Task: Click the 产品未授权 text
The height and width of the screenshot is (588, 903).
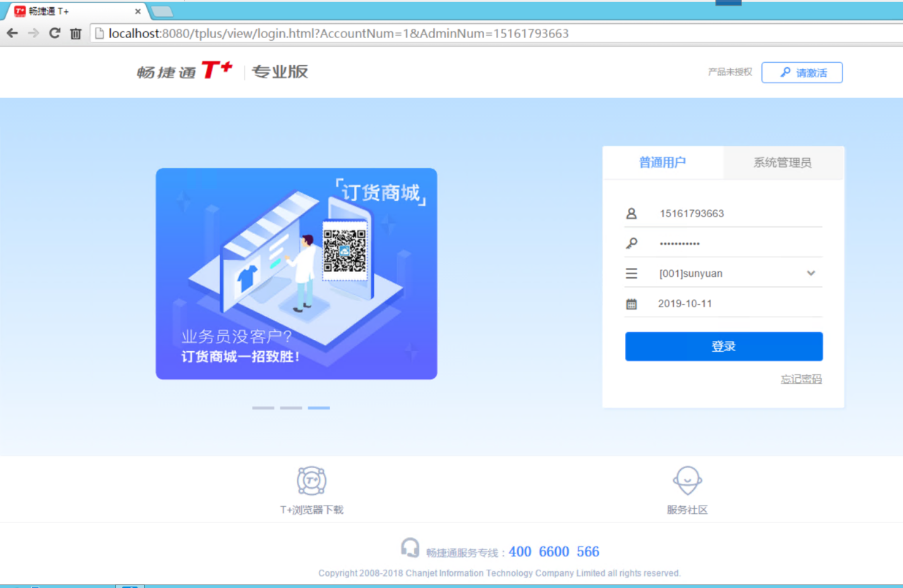Action: tap(730, 72)
